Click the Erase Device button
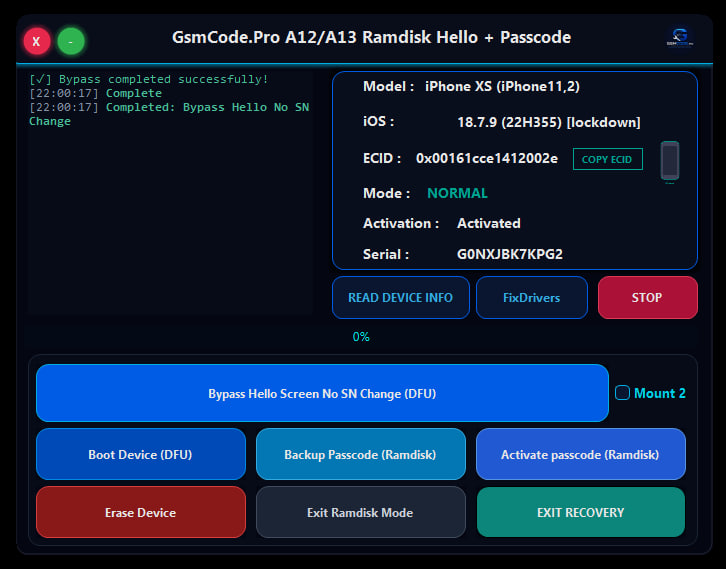 coord(141,512)
